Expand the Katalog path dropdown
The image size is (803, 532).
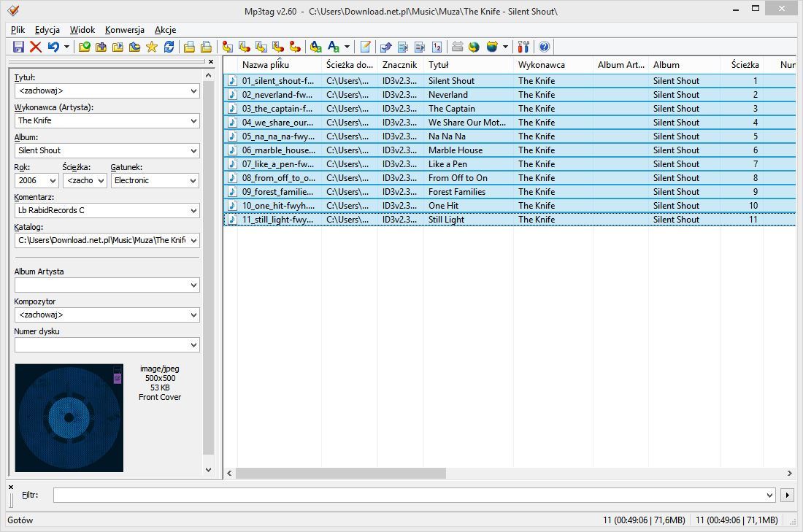click(193, 240)
